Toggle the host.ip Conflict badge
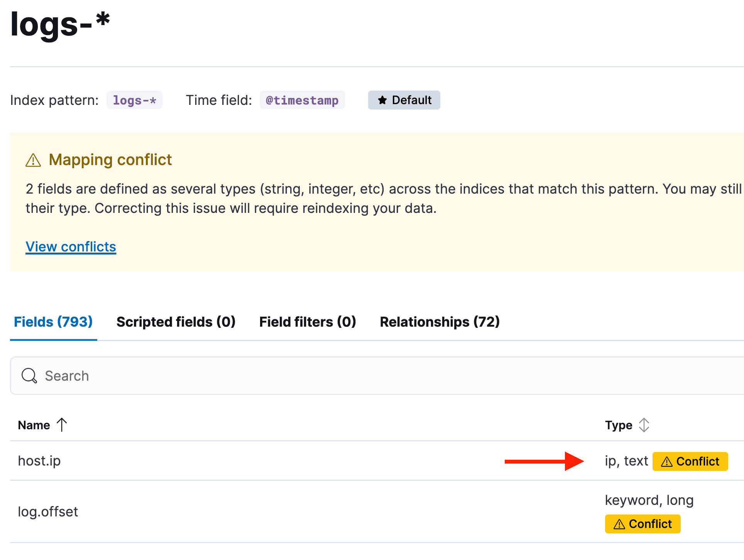 pos(690,461)
